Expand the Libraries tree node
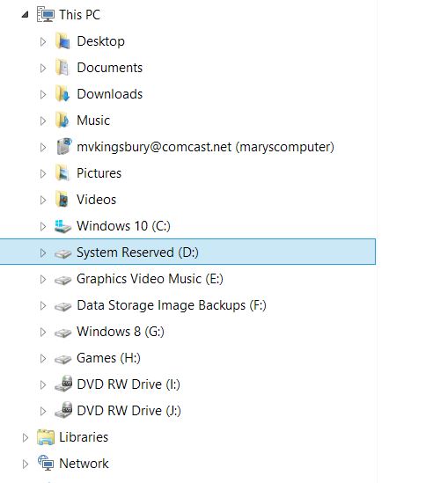 26,438
